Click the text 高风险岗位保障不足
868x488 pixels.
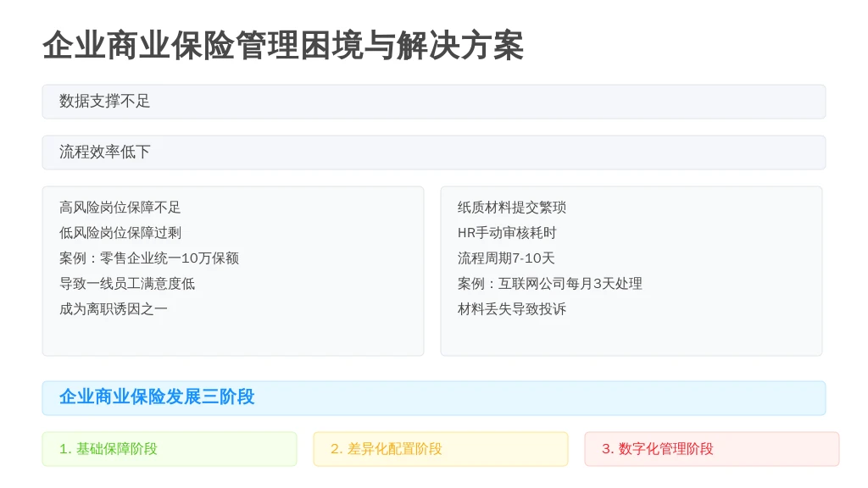tap(120, 208)
